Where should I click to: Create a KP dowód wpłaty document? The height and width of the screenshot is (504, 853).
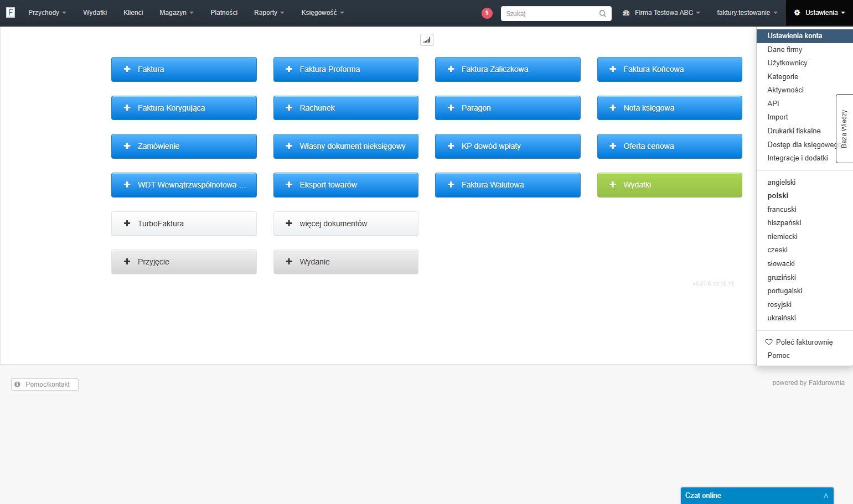508,146
